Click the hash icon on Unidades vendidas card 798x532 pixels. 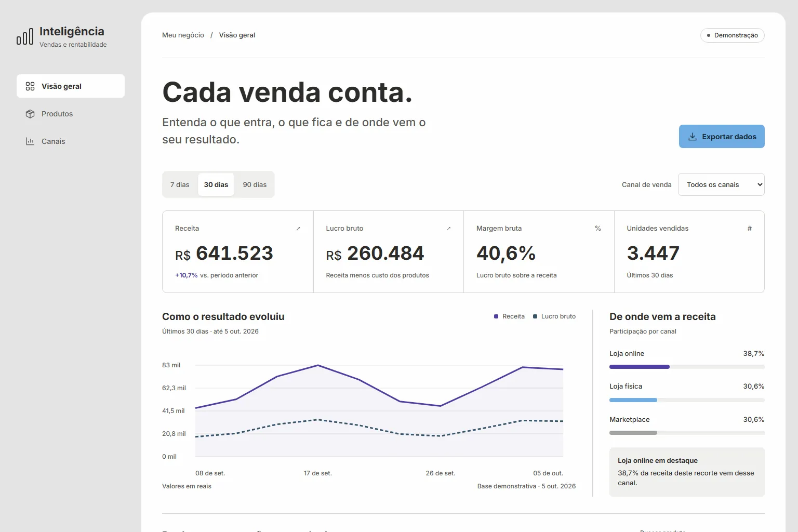tap(750, 229)
